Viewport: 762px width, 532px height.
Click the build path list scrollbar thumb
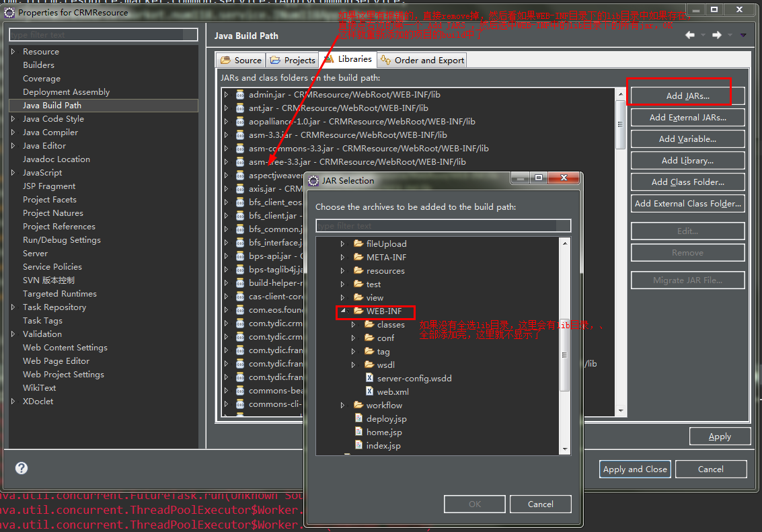[x=621, y=124]
